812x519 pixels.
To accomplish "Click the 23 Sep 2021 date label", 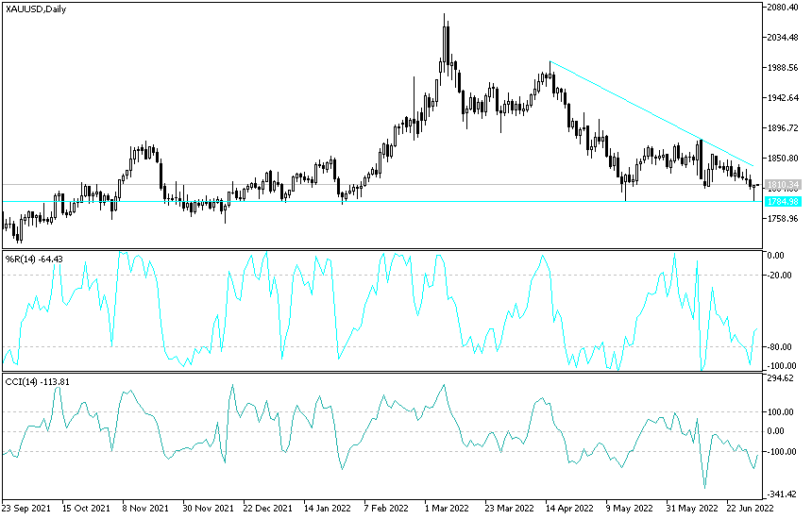I will tap(26, 508).
